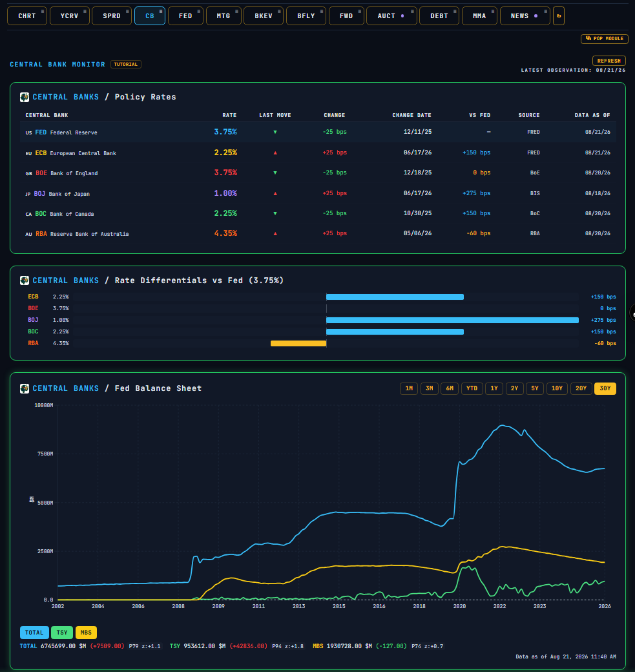
Task: Select the 1Y chart range
Action: coord(494,388)
